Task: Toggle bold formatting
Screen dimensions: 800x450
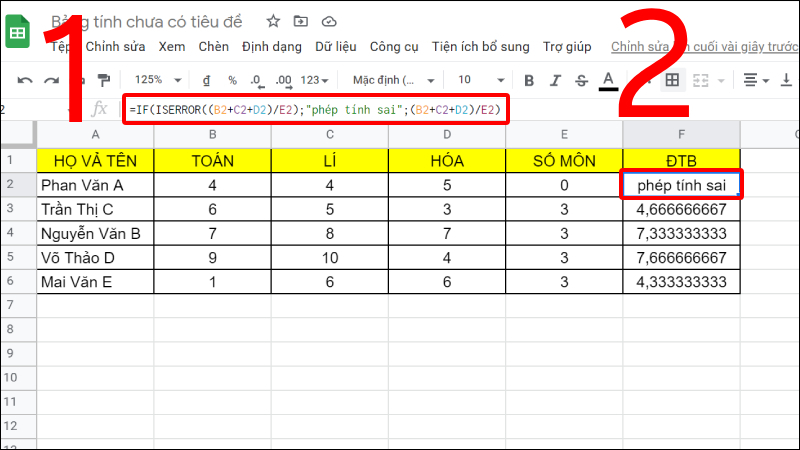Action: tap(530, 80)
